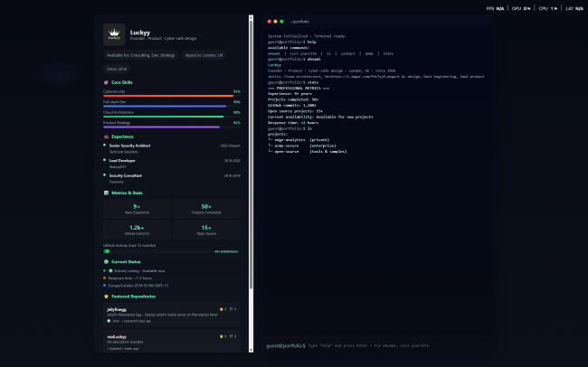Click the Metrics & Stats chart icon
Viewport: 588px width, 367px height.
(x=106, y=193)
